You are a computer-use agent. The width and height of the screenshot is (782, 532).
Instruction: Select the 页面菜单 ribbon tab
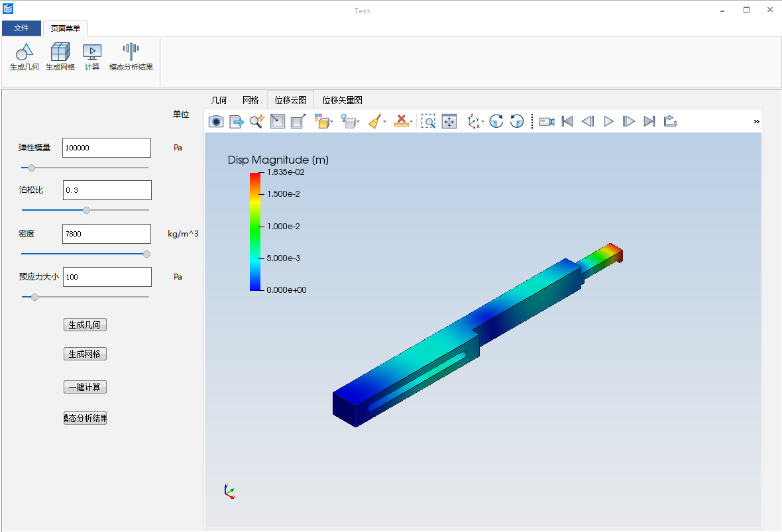tap(66, 28)
